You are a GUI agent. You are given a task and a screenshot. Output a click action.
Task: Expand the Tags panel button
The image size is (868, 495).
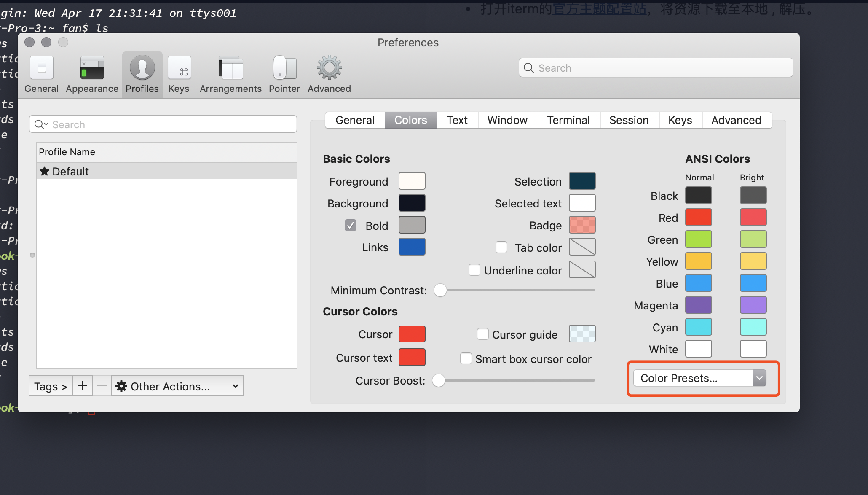pos(51,386)
